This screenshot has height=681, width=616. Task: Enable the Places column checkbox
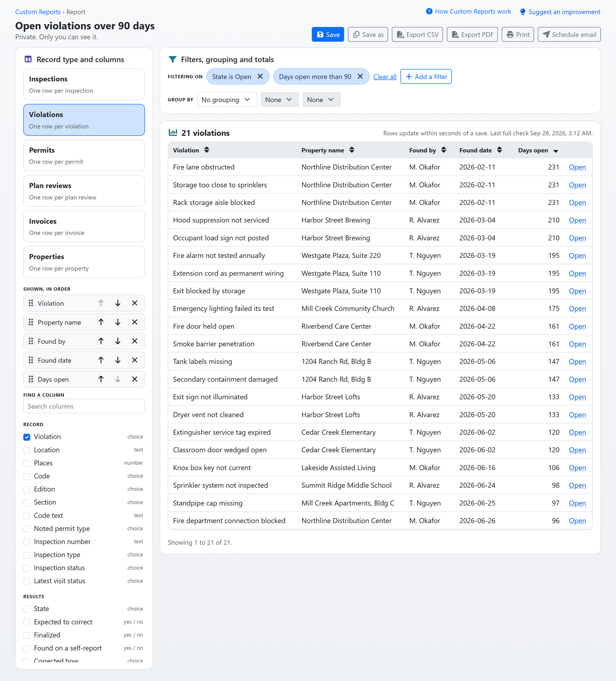(27, 463)
